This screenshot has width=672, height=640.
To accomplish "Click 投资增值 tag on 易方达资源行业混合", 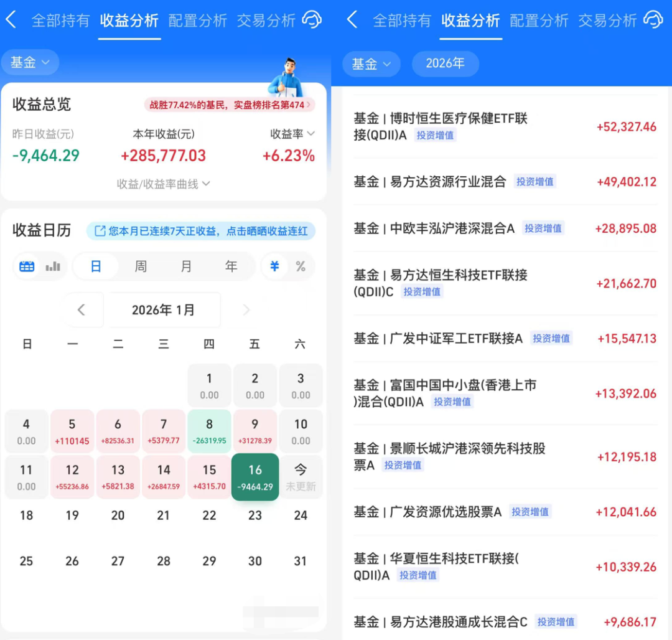I will point(534,182).
